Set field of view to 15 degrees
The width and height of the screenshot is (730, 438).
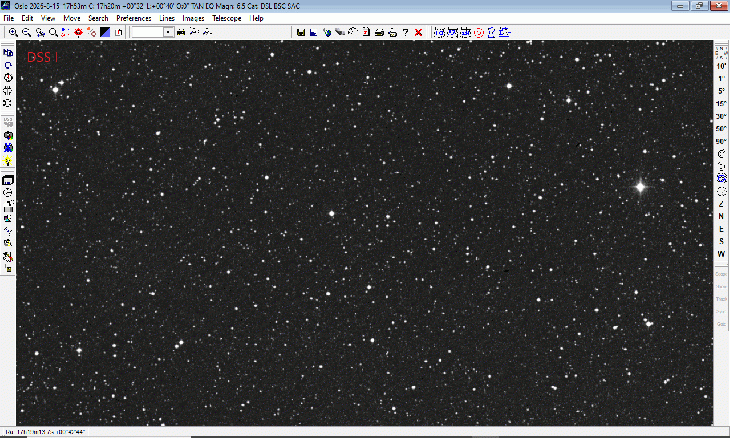(x=721, y=103)
